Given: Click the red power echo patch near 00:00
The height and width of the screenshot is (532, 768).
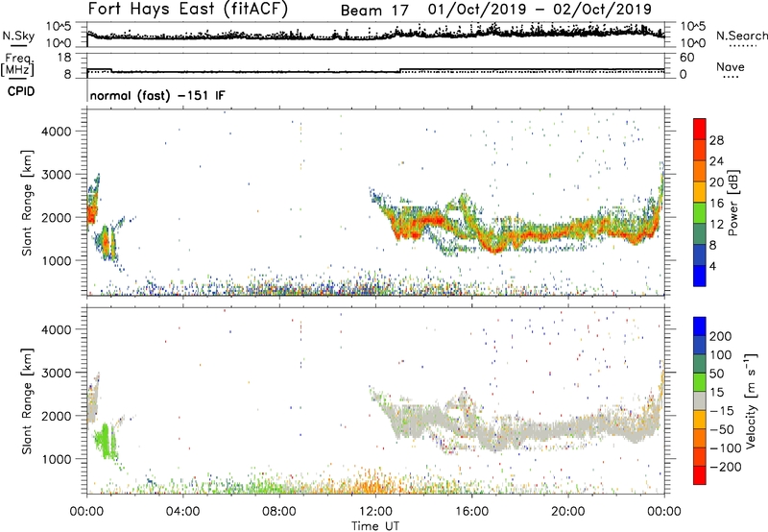Looking at the screenshot, I should [x=92, y=214].
